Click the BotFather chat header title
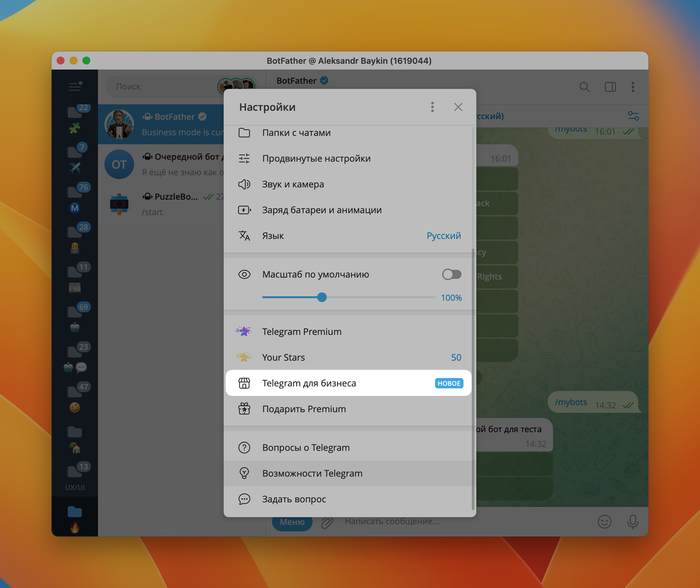The height and width of the screenshot is (588, 700). (x=296, y=81)
